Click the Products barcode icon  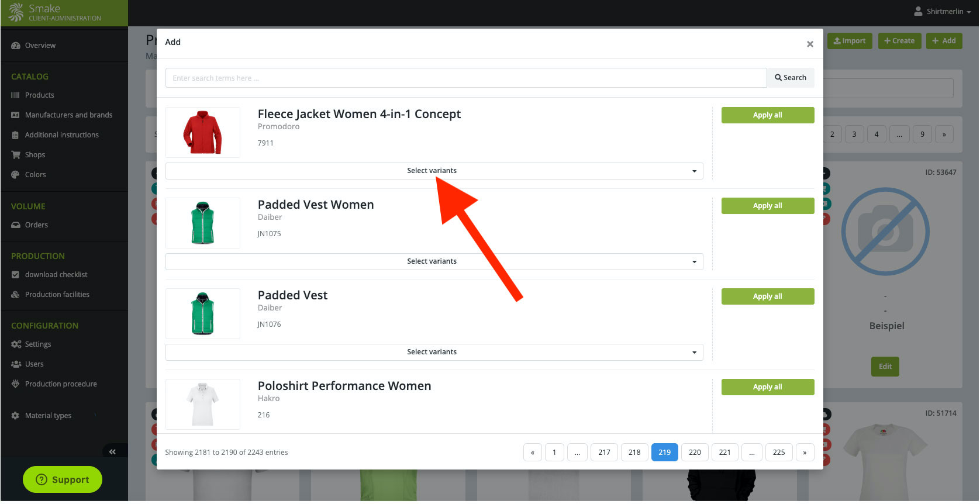tap(16, 95)
